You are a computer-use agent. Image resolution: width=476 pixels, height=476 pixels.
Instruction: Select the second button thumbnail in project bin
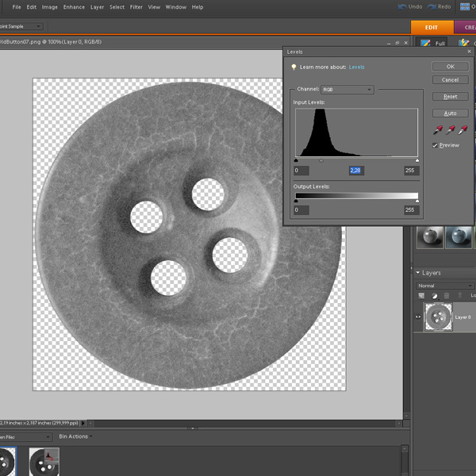(44, 462)
